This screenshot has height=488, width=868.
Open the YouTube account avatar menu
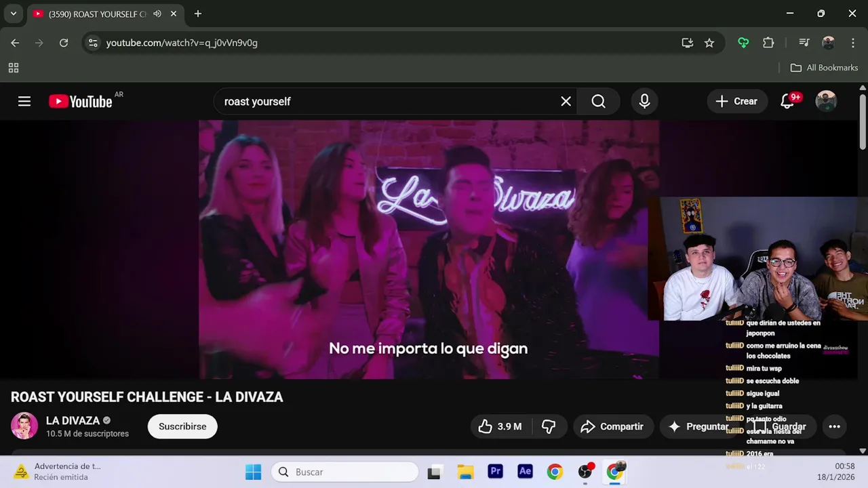[826, 102]
